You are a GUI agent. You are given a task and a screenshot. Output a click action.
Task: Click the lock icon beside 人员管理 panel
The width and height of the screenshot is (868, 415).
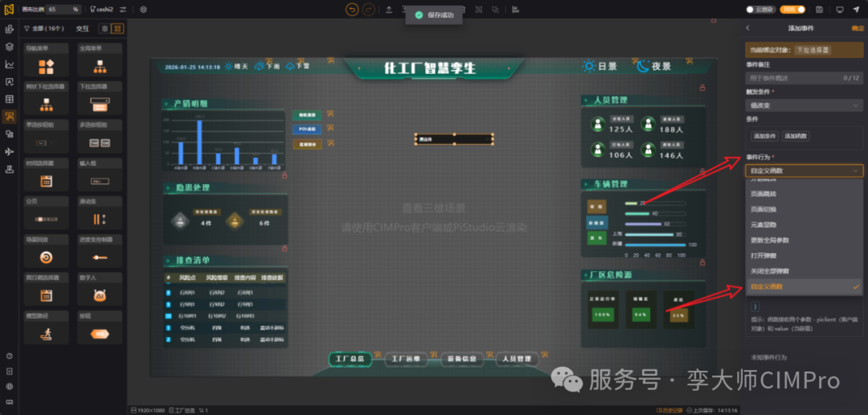coord(702,87)
